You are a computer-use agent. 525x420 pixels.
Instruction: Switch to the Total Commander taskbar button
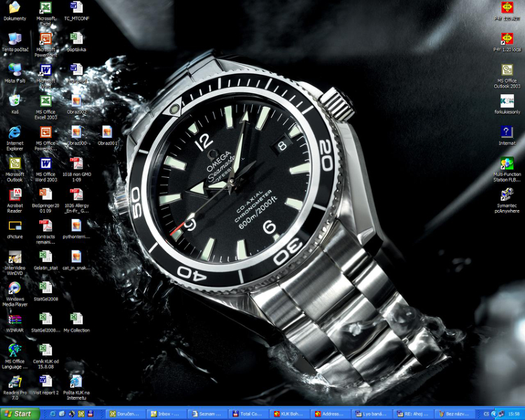click(x=249, y=414)
